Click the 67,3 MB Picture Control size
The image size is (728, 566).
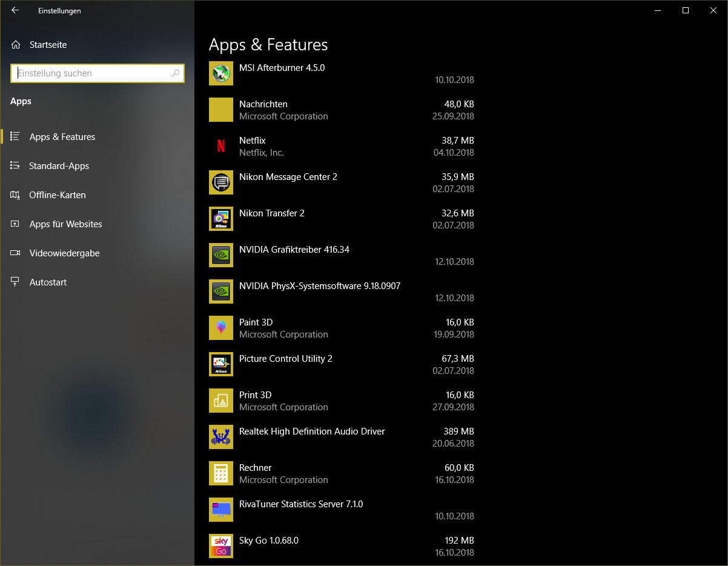click(x=458, y=359)
